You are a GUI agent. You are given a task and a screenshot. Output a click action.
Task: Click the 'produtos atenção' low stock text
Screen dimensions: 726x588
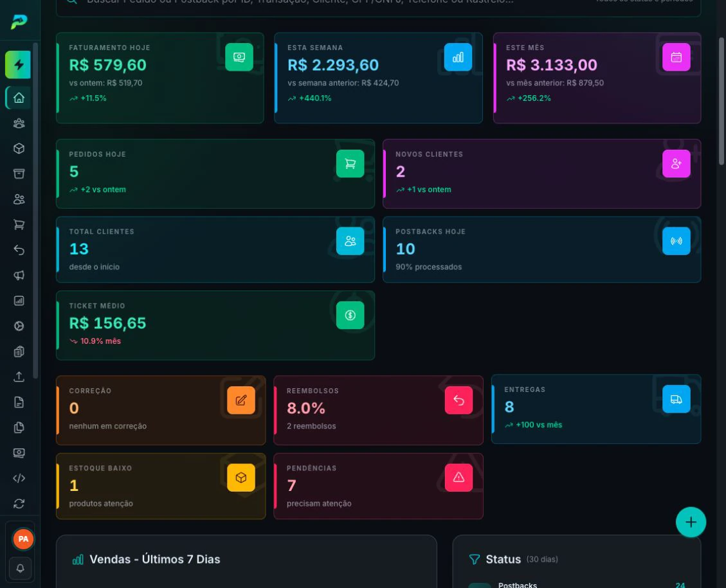tap(101, 503)
